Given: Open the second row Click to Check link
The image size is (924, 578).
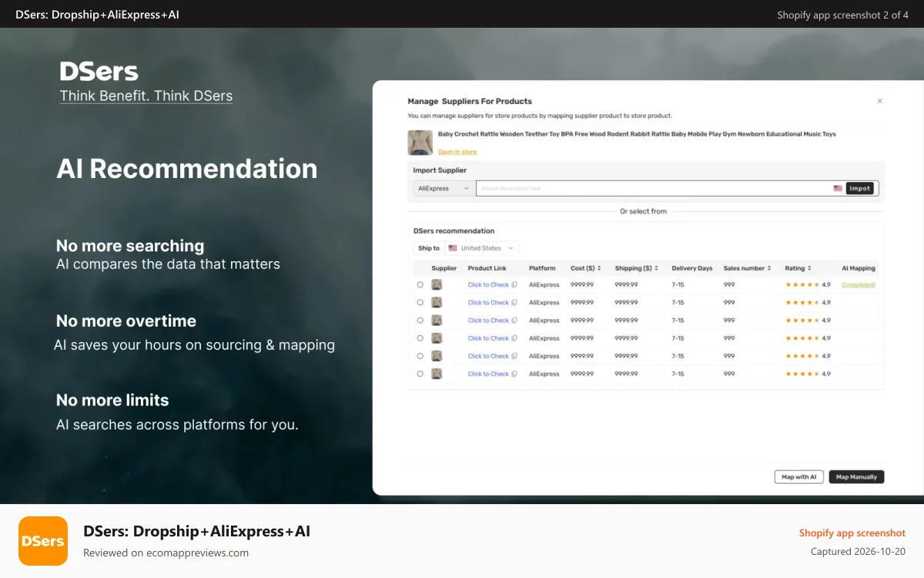Looking at the screenshot, I should [x=488, y=303].
